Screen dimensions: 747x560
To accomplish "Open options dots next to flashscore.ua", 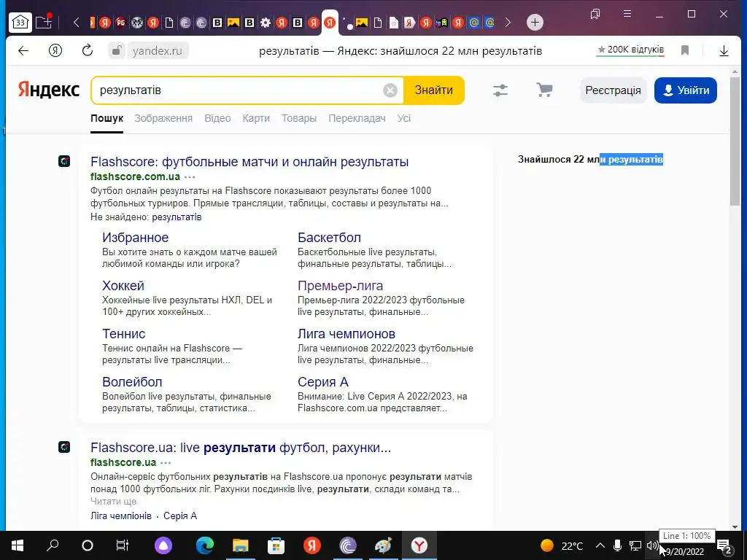I will pyautogui.click(x=166, y=463).
